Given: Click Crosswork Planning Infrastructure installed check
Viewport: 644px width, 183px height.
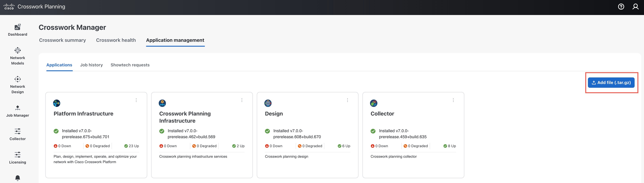Looking at the screenshot, I should [162, 131].
